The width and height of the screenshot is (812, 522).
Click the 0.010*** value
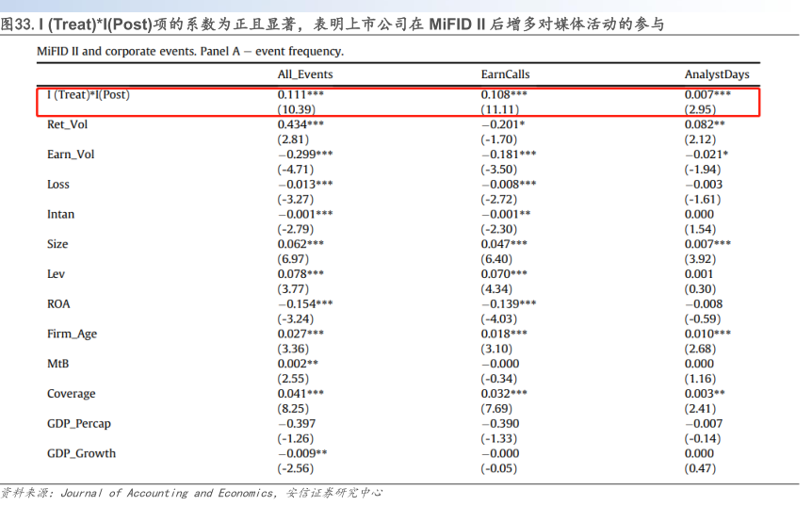click(x=707, y=334)
